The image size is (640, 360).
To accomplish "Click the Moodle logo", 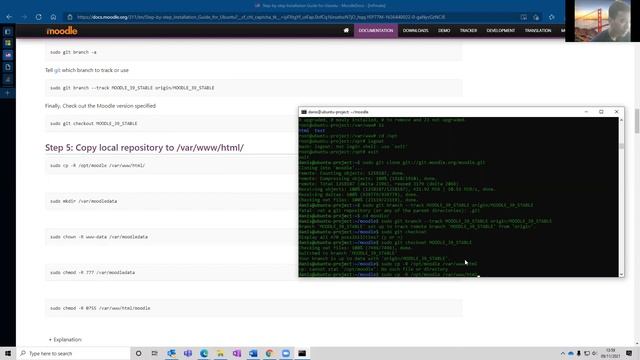I will pyautogui.click(x=62, y=31).
